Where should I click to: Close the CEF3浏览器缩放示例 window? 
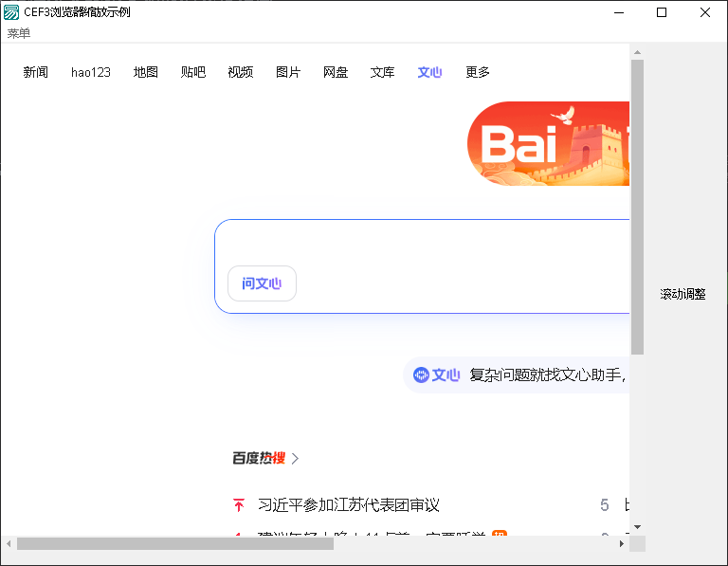tap(705, 12)
